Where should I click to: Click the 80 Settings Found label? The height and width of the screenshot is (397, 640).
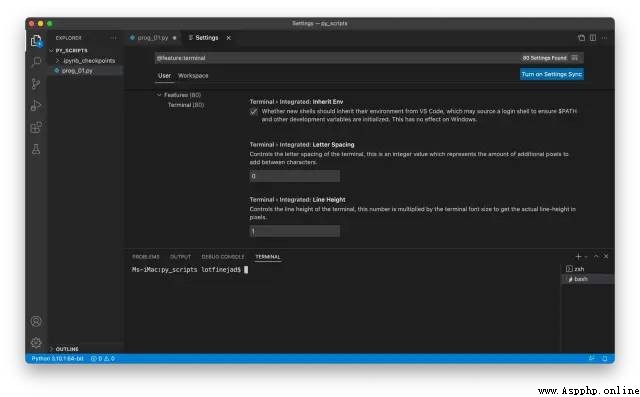[x=544, y=58]
